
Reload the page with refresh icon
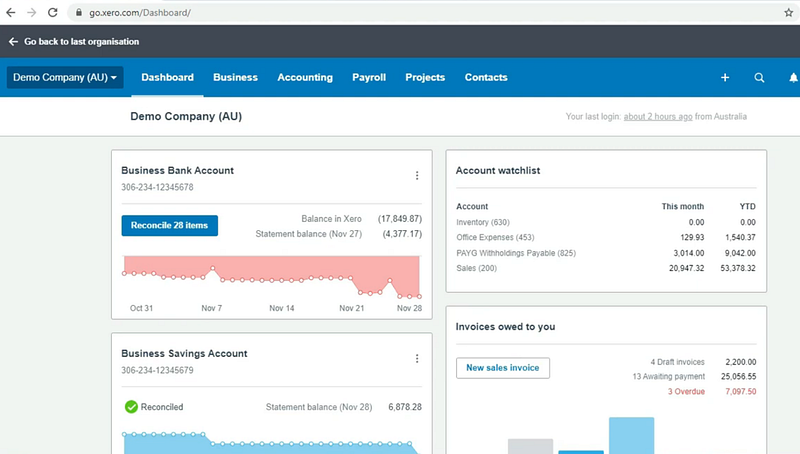[x=53, y=12]
